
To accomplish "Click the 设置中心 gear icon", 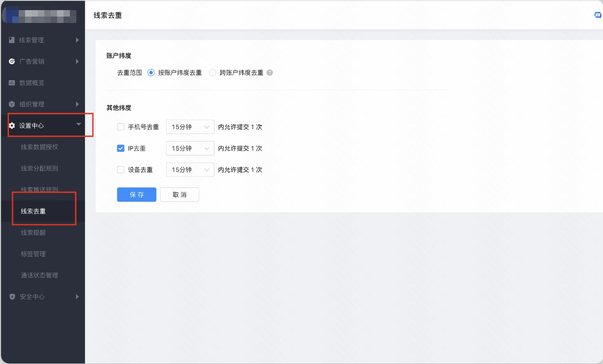I will tap(12, 125).
